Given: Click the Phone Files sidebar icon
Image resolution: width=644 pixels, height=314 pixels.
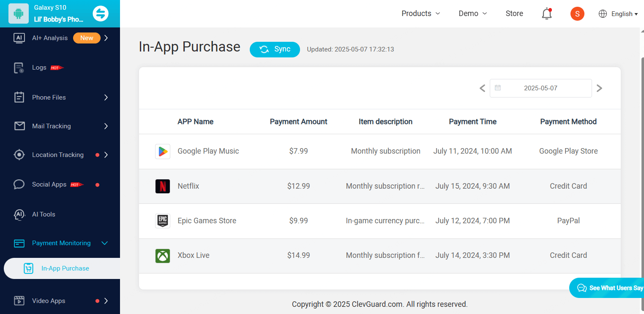Looking at the screenshot, I should pos(19,97).
